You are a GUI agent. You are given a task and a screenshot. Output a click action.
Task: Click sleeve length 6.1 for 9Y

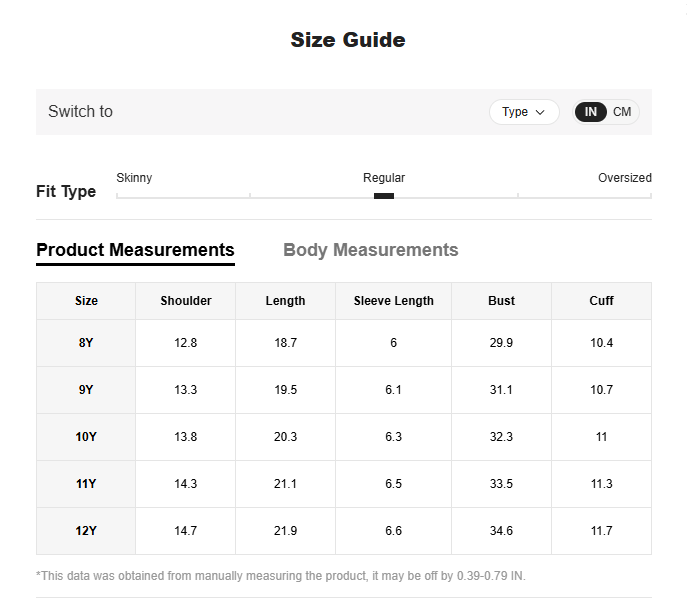(393, 390)
